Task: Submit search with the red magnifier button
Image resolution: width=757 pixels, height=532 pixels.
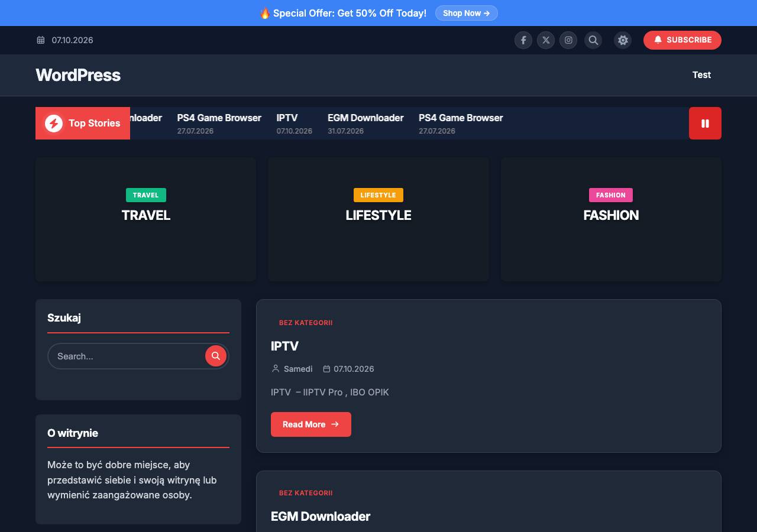Action: (216, 356)
